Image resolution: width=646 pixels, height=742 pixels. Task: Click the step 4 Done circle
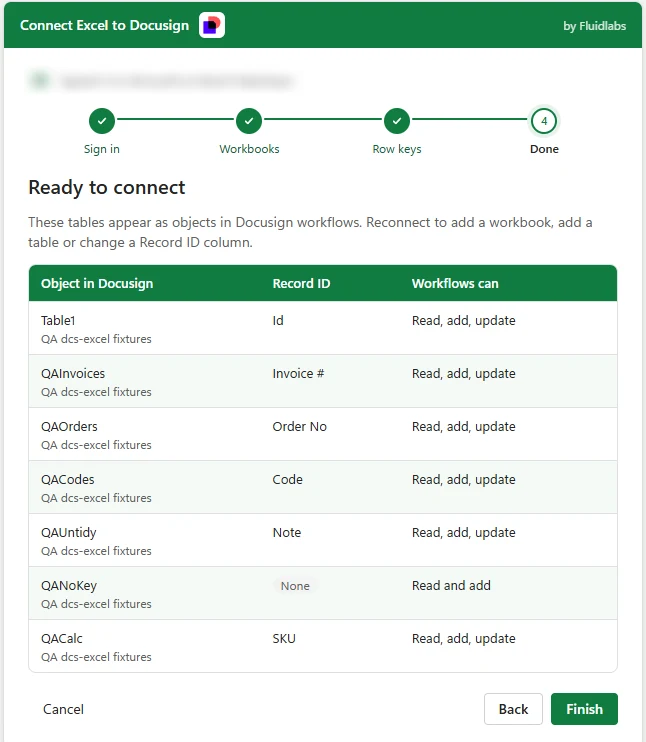(x=544, y=121)
